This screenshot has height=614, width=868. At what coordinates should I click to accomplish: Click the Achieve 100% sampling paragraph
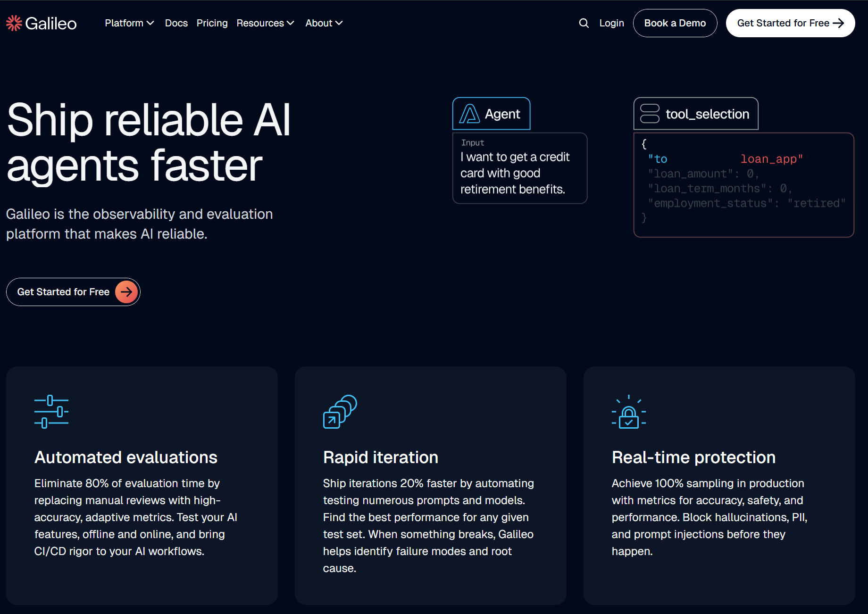click(x=709, y=517)
